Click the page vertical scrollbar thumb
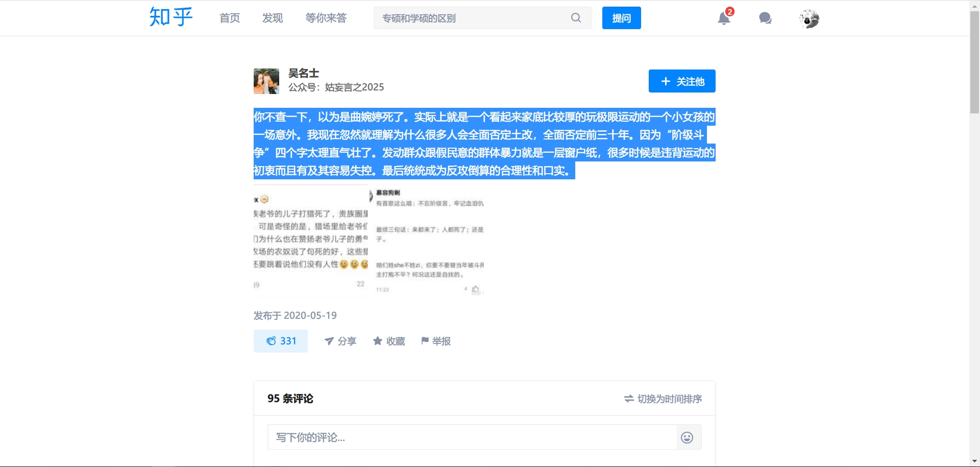The image size is (980, 467). (974, 61)
